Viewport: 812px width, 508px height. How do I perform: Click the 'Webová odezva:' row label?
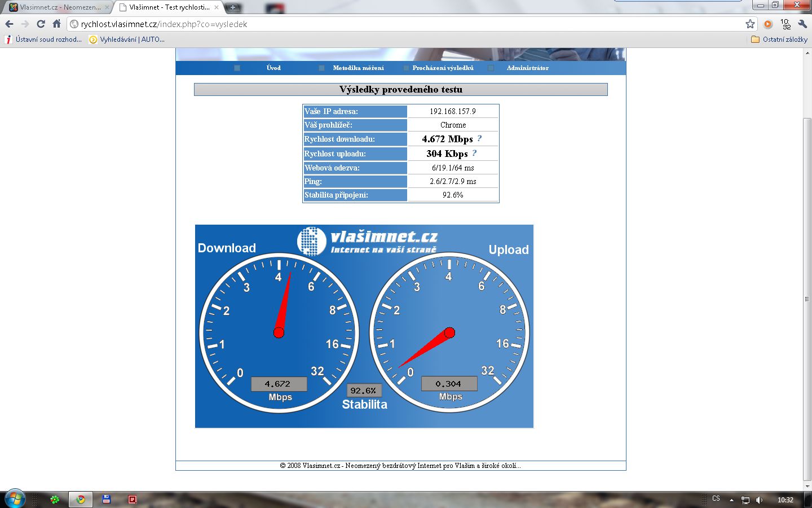(x=355, y=168)
